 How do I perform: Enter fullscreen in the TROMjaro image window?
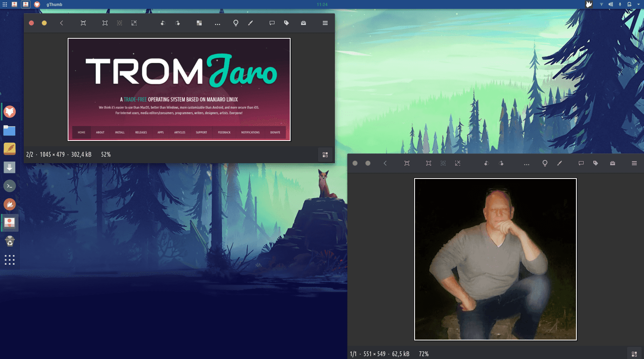pyautogui.click(x=83, y=23)
